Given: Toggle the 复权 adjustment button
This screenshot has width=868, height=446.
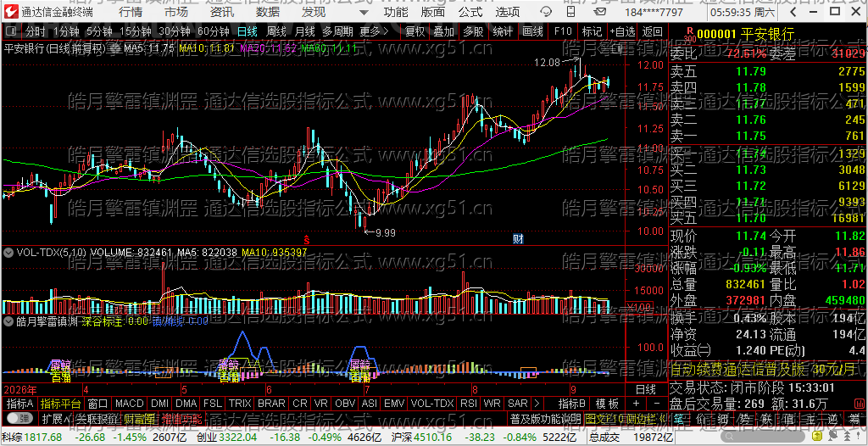Looking at the screenshot, I should click(x=415, y=31).
